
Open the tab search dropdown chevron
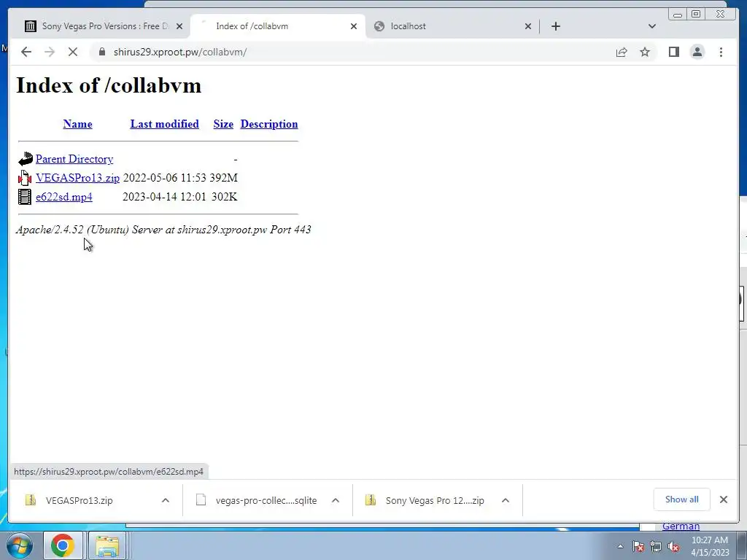651,26
